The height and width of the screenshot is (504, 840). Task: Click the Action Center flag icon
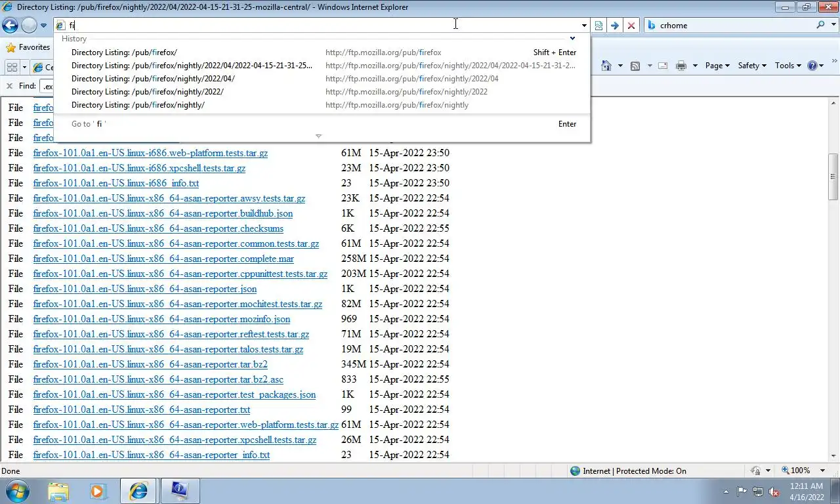click(742, 491)
